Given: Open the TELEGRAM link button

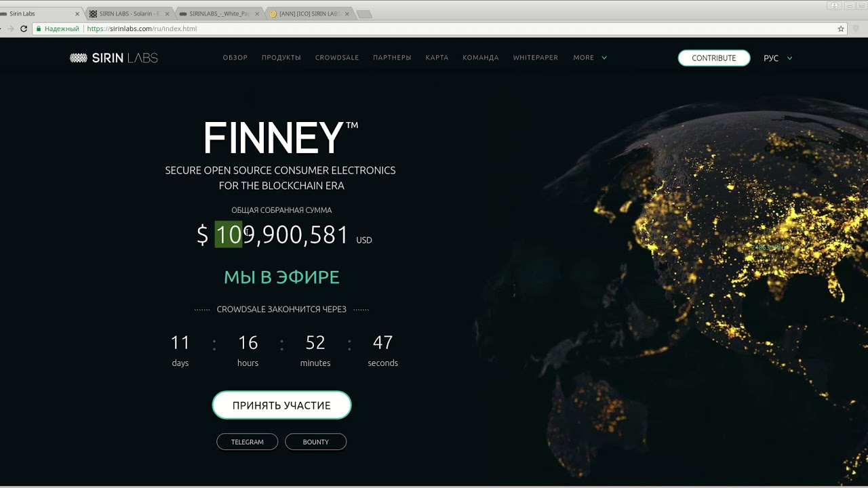Looking at the screenshot, I should pyautogui.click(x=248, y=442).
